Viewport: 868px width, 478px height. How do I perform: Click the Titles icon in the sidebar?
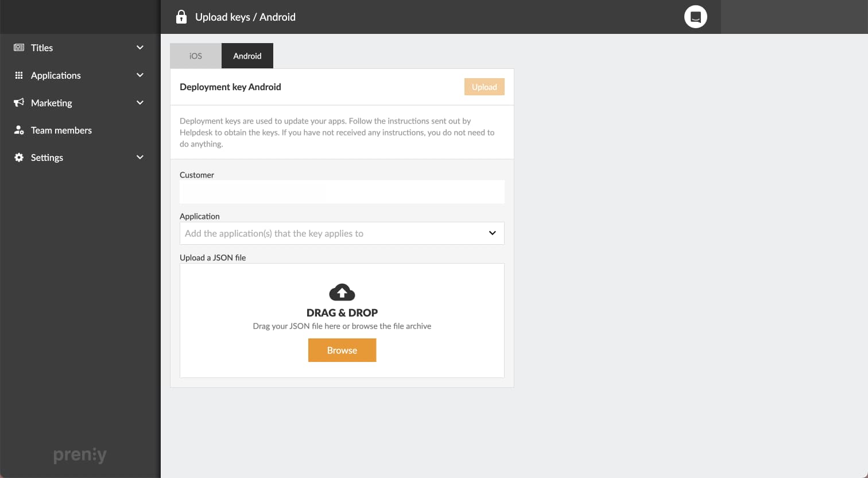tap(20, 47)
